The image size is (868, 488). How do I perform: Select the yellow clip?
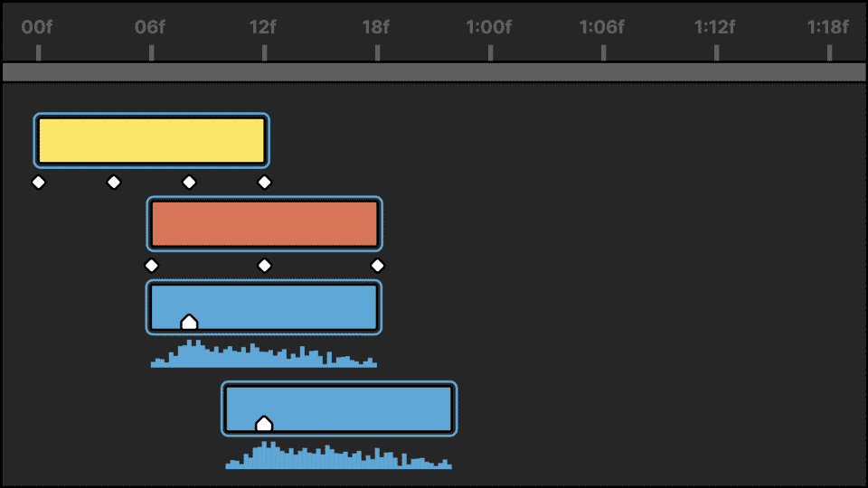[x=151, y=140]
